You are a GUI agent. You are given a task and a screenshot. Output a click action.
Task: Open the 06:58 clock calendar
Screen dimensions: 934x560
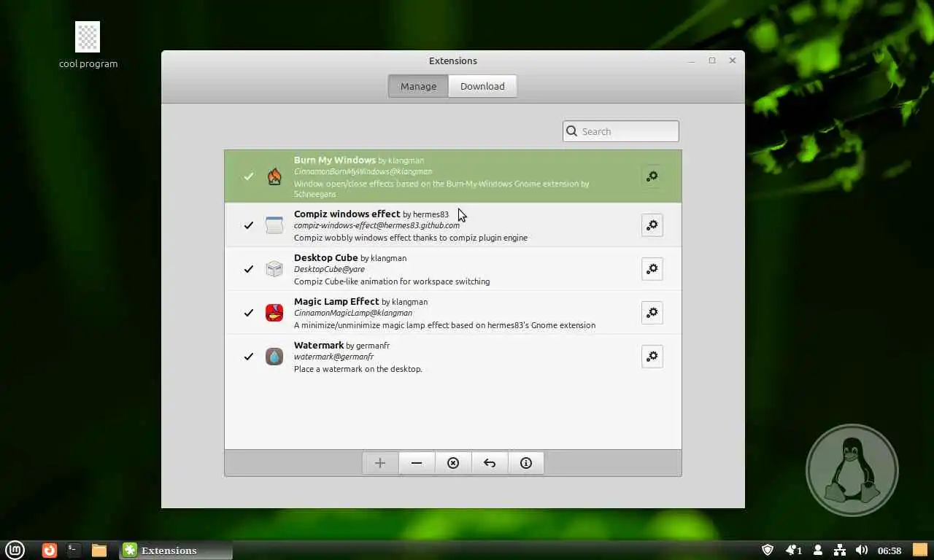[889, 551]
